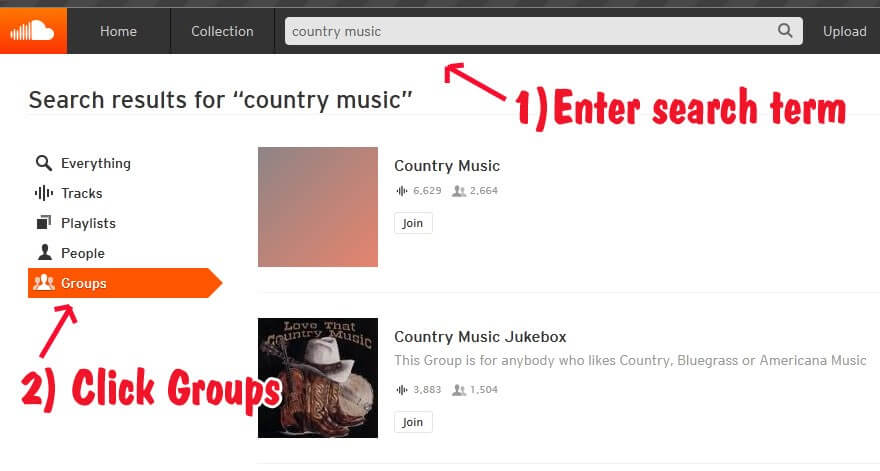This screenshot has width=880, height=471.
Task: Click the Tracks waveform icon
Action: coord(44,193)
